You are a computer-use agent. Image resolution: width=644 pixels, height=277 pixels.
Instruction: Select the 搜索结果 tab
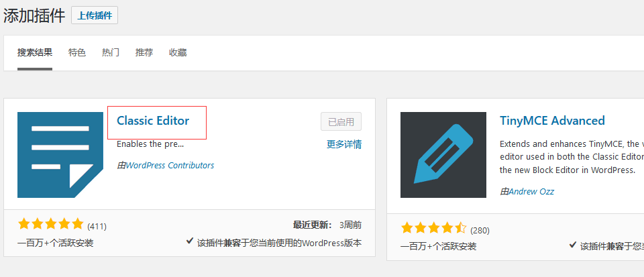click(35, 52)
